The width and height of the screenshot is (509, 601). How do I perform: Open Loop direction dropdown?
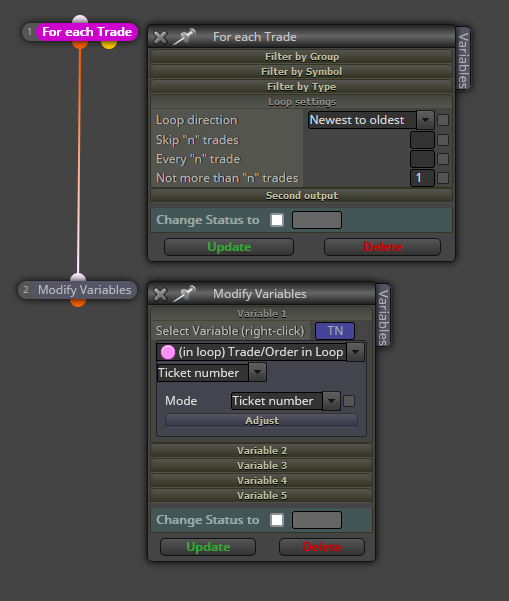[371, 120]
